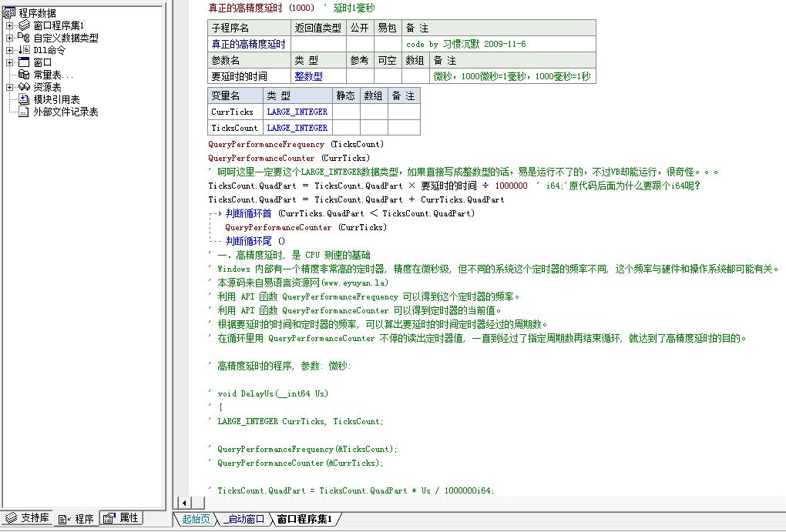Screen dimensions: 786x532
Task: Open the 模块引用表 icon
Action: 24,99
